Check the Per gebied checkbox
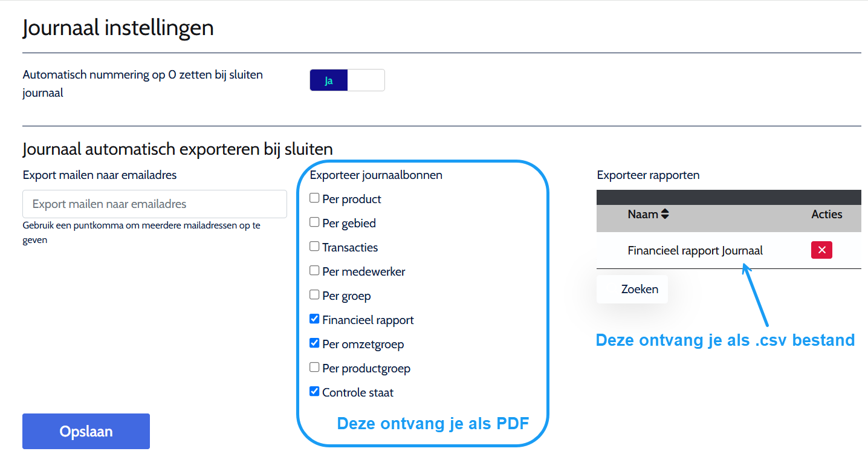The height and width of the screenshot is (457, 868). pos(314,222)
